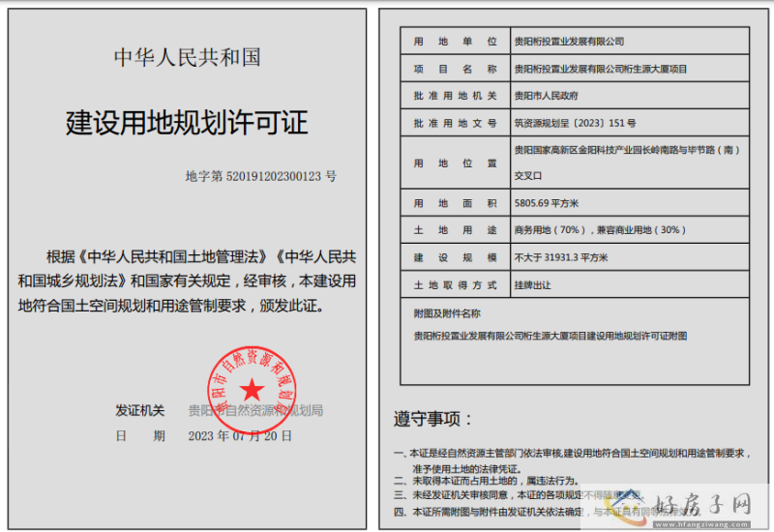The width and height of the screenshot is (774, 532).
Task: Select the value '不大于 31931.3 平方米'
Action: pos(561,257)
